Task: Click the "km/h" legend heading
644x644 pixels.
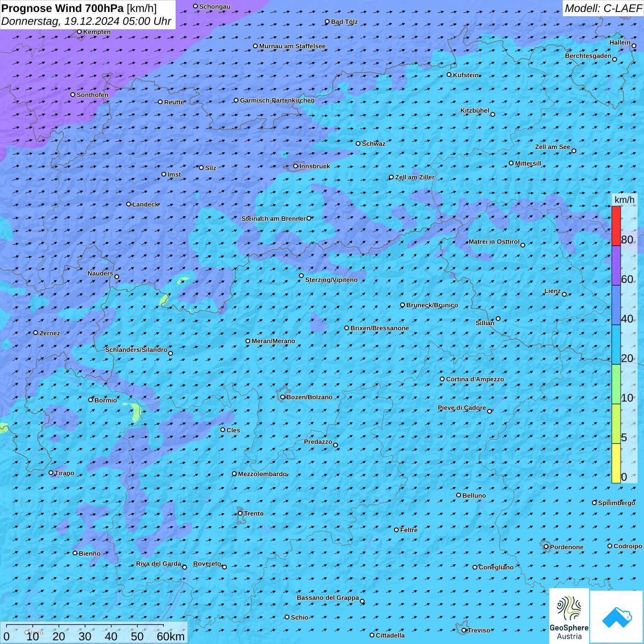Action: (x=624, y=200)
